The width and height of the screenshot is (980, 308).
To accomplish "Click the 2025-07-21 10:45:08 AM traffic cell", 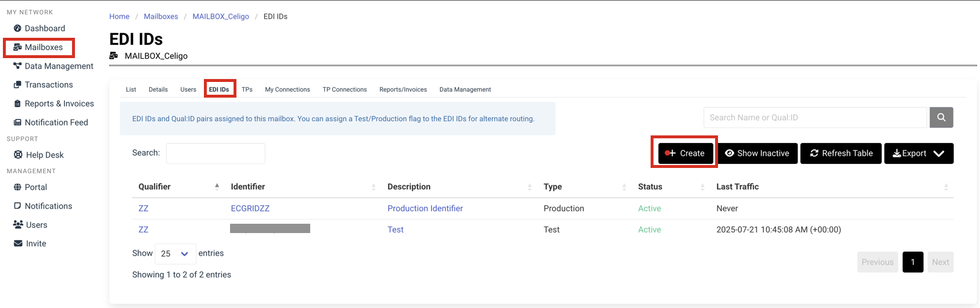I will pos(778,230).
